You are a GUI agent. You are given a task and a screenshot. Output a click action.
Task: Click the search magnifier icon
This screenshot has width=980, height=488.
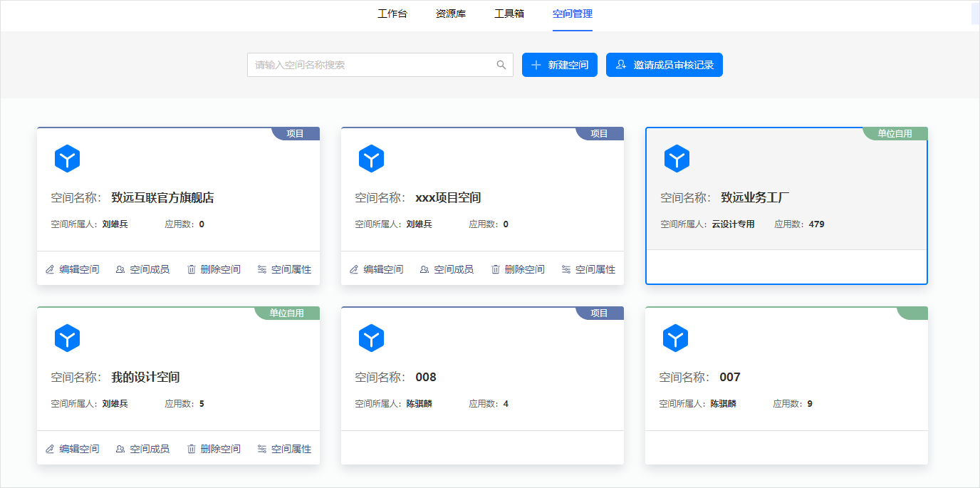501,65
